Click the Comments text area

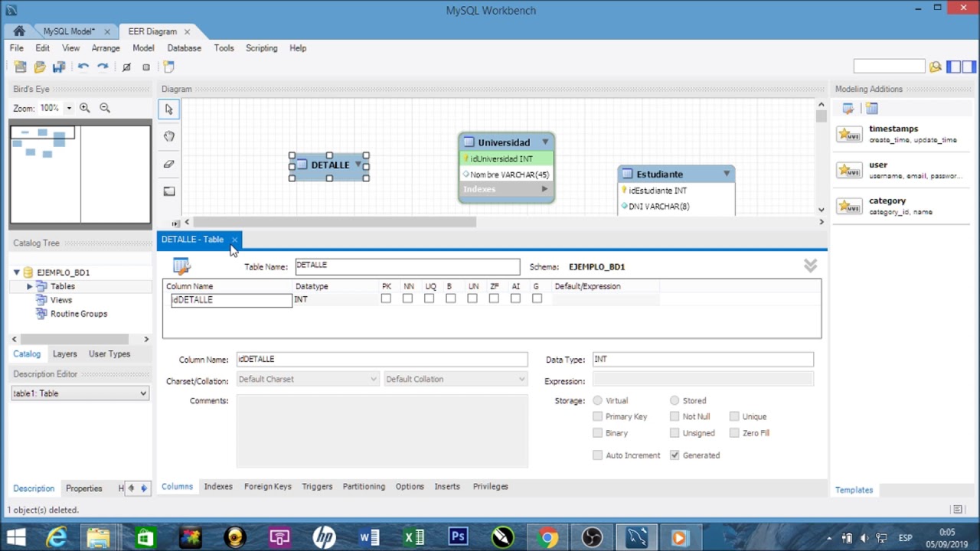pos(382,431)
